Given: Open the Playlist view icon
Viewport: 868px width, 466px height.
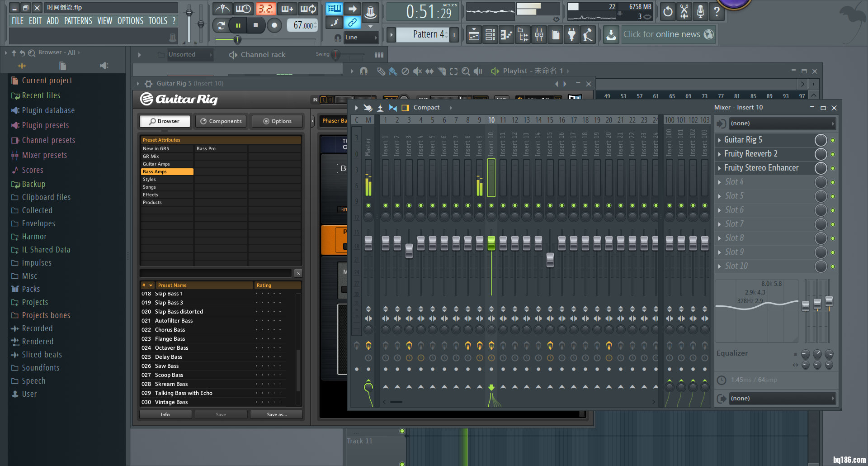Looking at the screenshot, I should point(474,34).
